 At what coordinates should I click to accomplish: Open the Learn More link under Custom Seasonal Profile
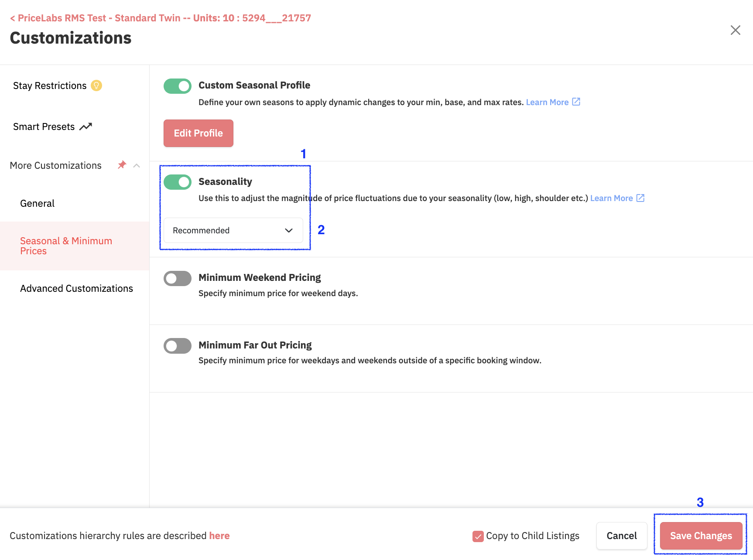[x=547, y=102]
